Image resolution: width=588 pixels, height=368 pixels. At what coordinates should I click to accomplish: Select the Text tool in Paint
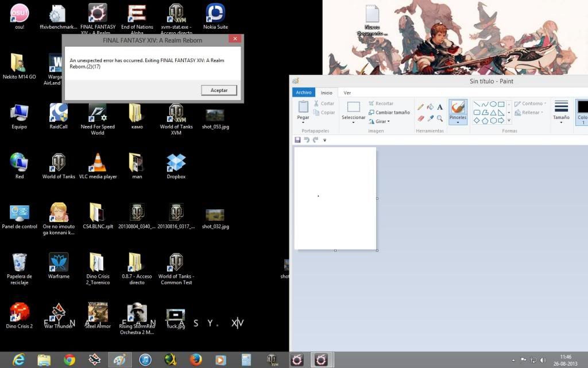pos(440,107)
